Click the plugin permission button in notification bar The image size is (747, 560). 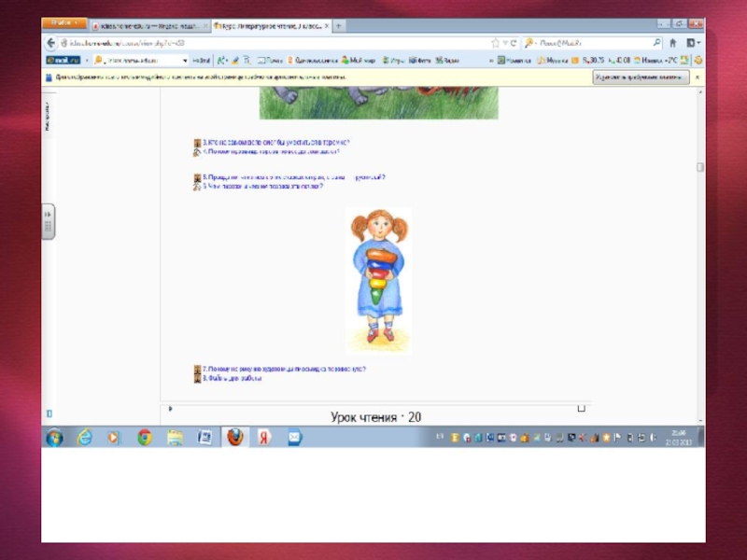(641, 77)
